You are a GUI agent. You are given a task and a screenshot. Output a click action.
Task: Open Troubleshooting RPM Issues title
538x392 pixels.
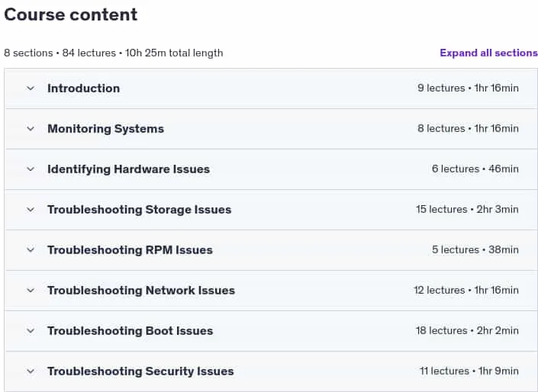tap(130, 250)
